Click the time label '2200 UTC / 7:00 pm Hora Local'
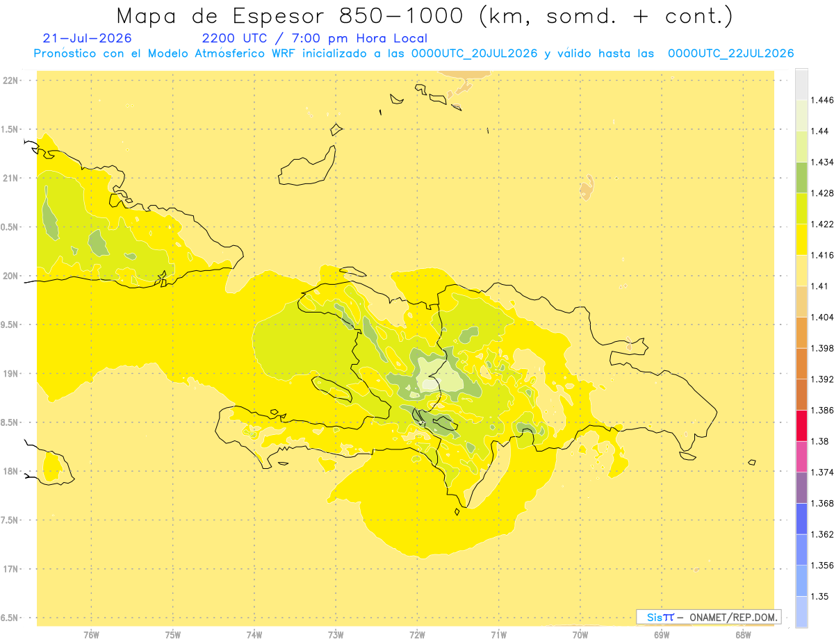This screenshot has height=644, width=834. point(315,39)
